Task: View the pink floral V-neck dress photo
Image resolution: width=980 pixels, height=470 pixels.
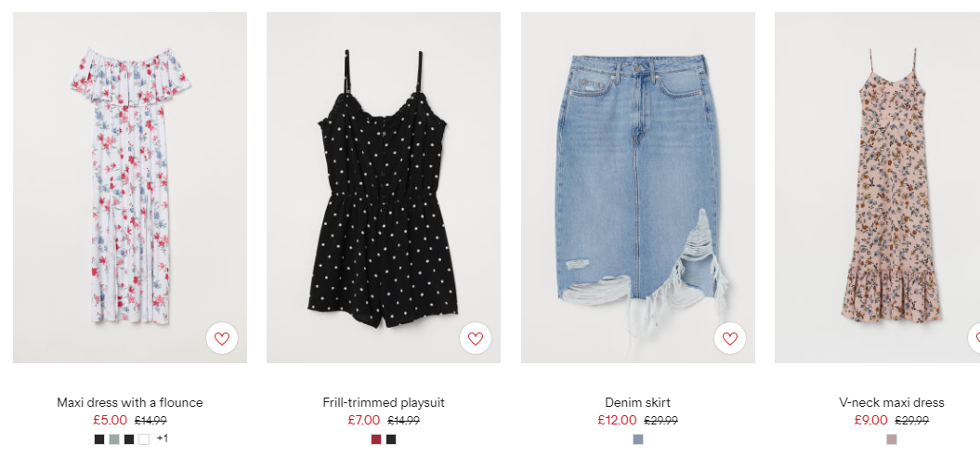Action: click(878, 188)
